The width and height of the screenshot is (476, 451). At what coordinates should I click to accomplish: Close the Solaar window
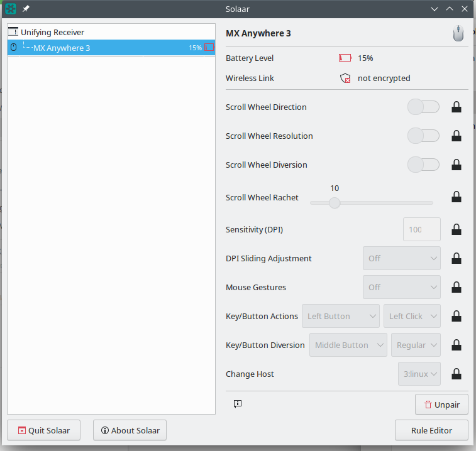465,9
